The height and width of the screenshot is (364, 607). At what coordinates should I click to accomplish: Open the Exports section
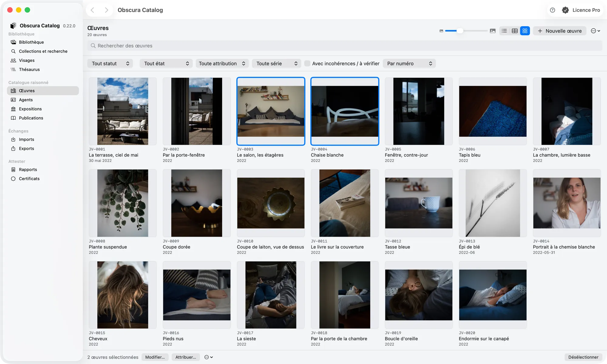pyautogui.click(x=43, y=149)
